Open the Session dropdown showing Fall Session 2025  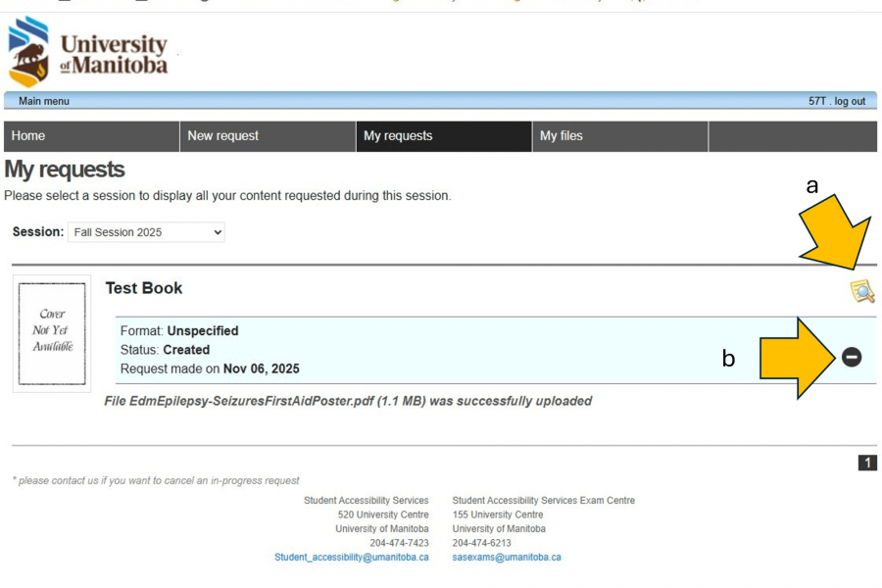point(146,232)
